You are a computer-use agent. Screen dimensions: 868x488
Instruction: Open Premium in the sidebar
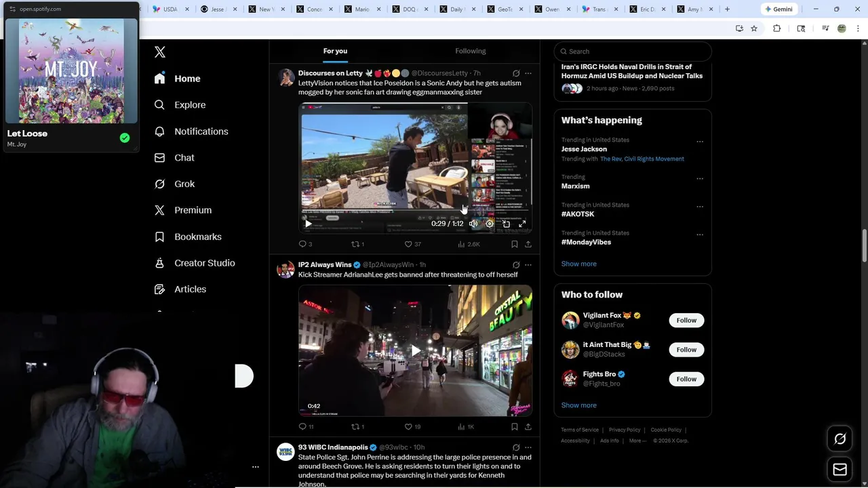pyautogui.click(x=183, y=210)
